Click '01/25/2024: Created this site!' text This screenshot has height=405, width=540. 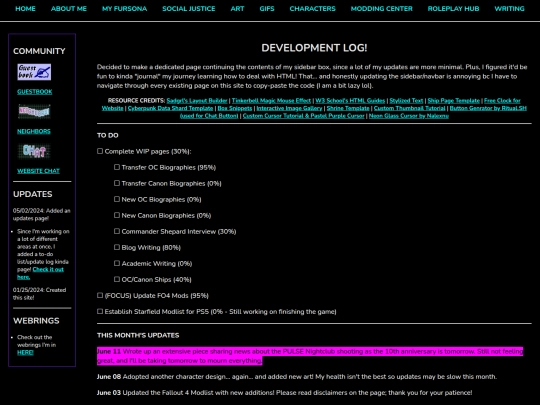pos(40,294)
